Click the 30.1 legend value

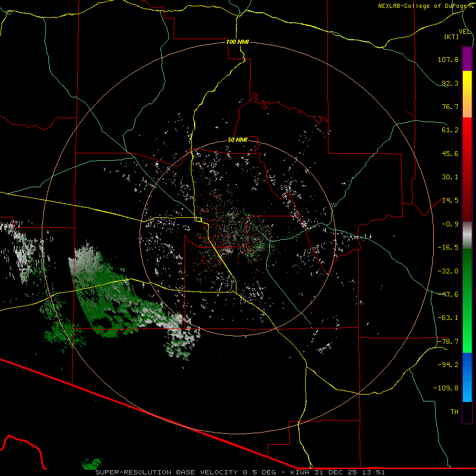click(450, 177)
